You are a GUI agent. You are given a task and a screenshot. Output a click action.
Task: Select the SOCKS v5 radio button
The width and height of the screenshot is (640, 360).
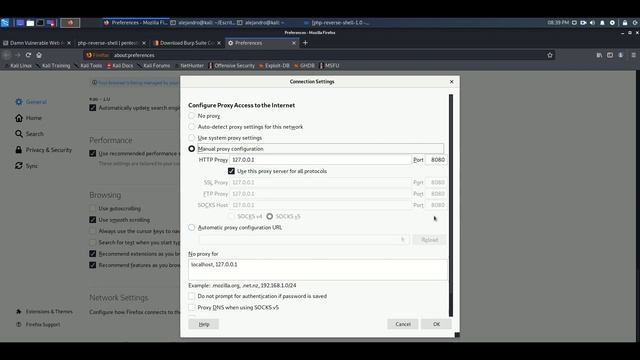coord(270,216)
